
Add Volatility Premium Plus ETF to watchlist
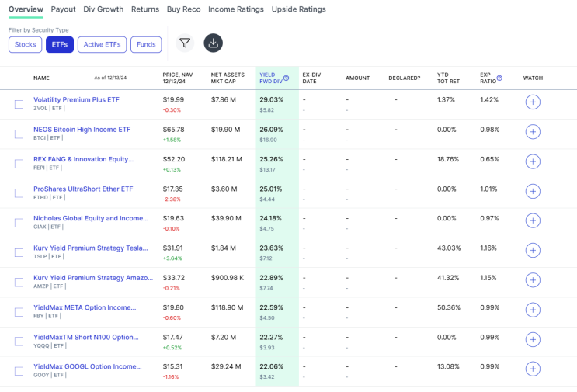pyautogui.click(x=533, y=102)
